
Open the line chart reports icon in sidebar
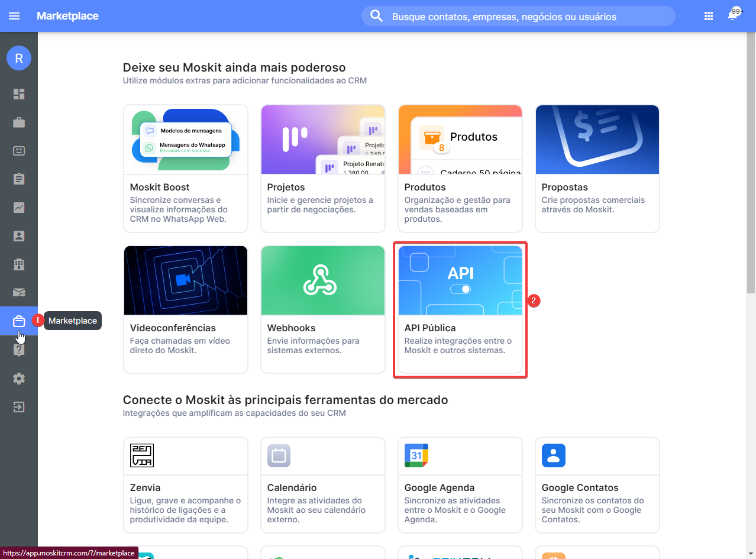click(x=19, y=208)
